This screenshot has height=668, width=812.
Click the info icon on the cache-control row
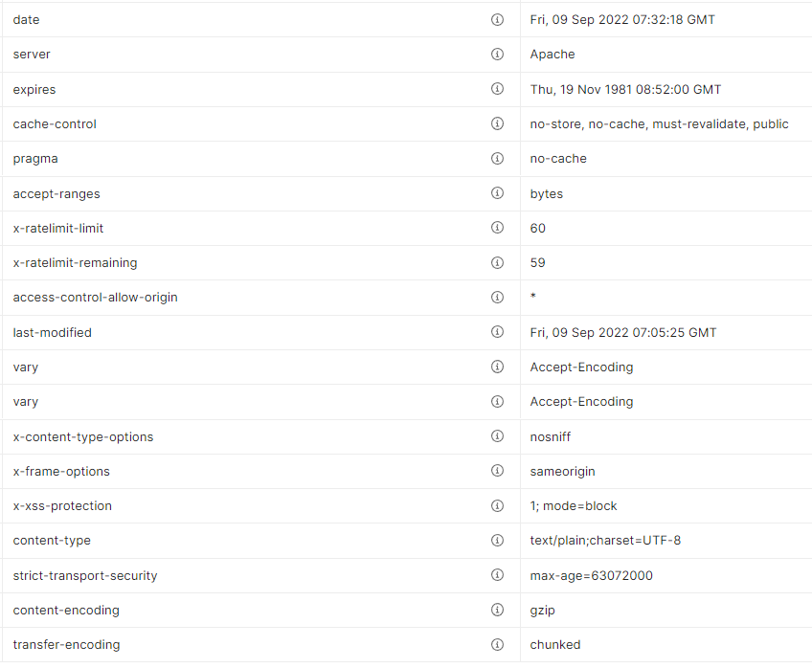pos(497,123)
